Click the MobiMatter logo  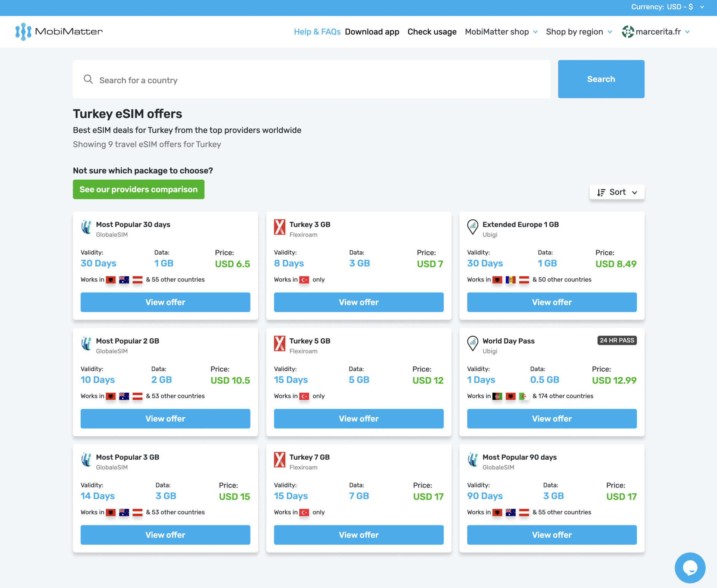coord(59,32)
